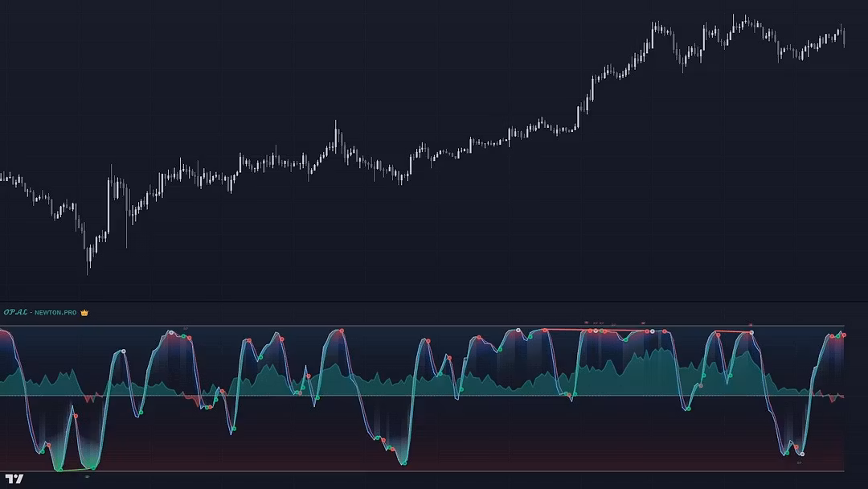This screenshot has height=489, width=868.
Task: Select the white dot ending the short red divergence line
Action: point(752,332)
